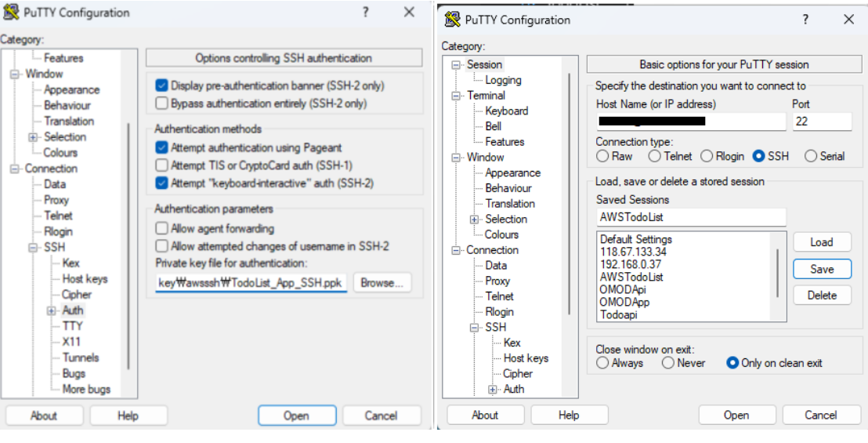This screenshot has width=868, height=443.
Task: Collapse Connection node in right window tree
Action: tap(456, 250)
